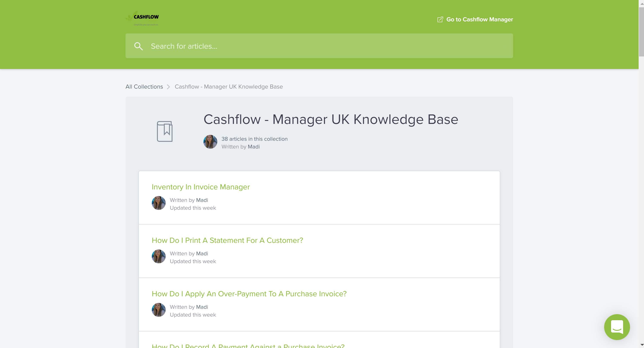Click the avatar under the Over-Payment article
644x348 pixels.
[x=159, y=310]
